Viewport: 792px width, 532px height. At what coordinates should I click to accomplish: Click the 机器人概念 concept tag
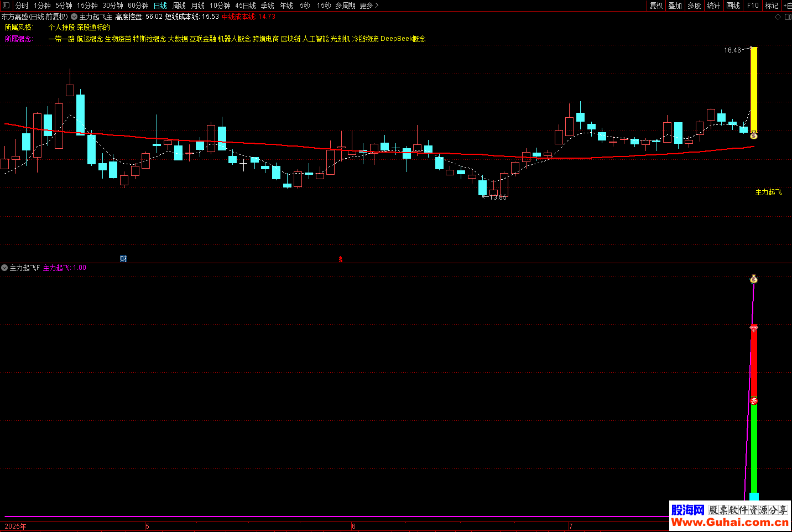tap(235, 39)
